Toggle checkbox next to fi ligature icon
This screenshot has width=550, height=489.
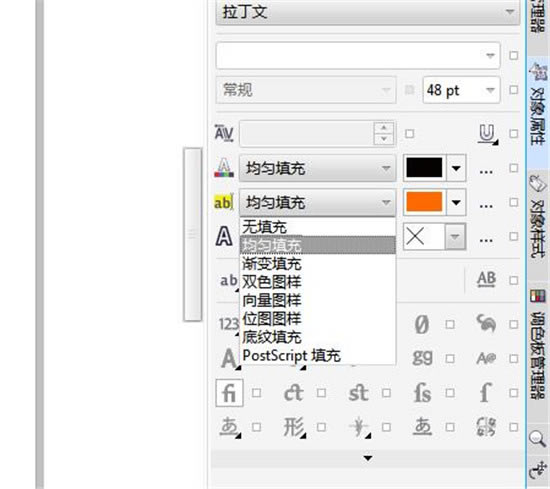tap(257, 393)
